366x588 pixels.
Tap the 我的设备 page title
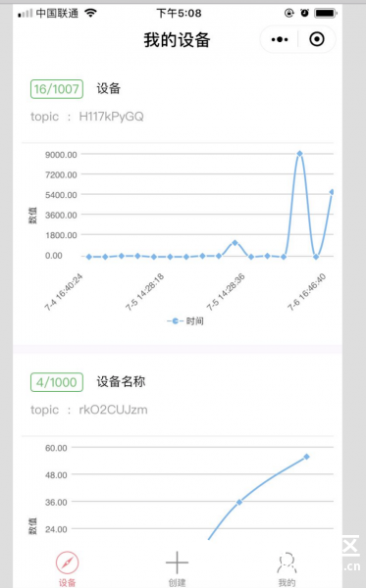pyautogui.click(x=177, y=40)
